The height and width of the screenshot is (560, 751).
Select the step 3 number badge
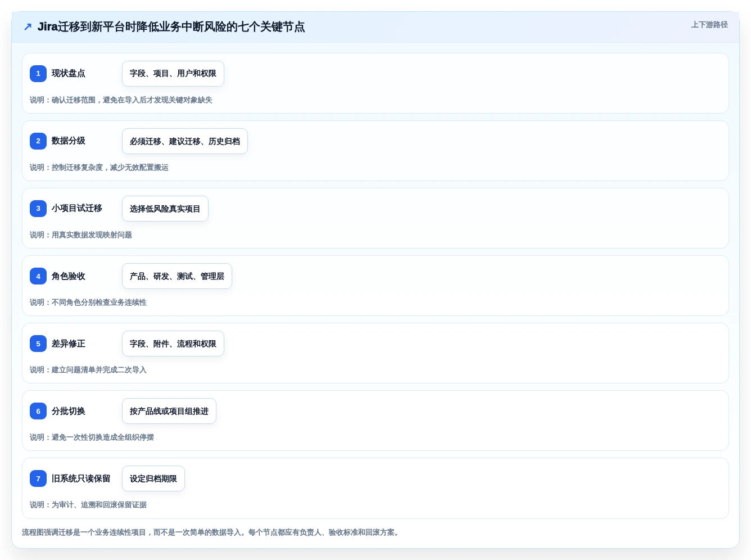click(x=38, y=209)
